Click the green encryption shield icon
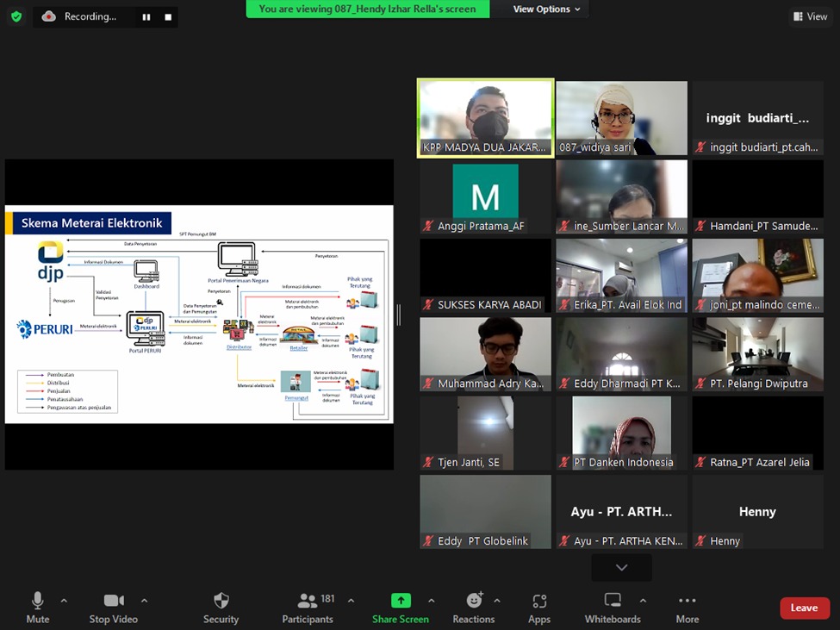Viewport: 840px width, 630px height. [x=16, y=16]
